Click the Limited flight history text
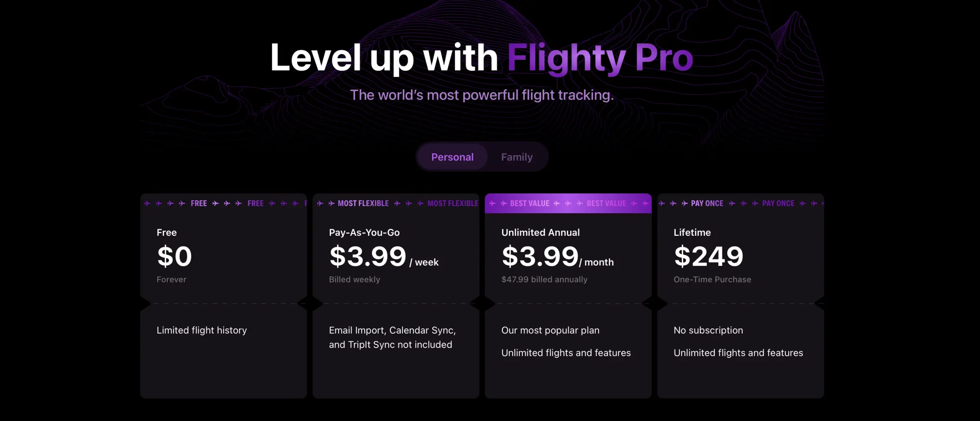980x421 pixels. pos(202,330)
